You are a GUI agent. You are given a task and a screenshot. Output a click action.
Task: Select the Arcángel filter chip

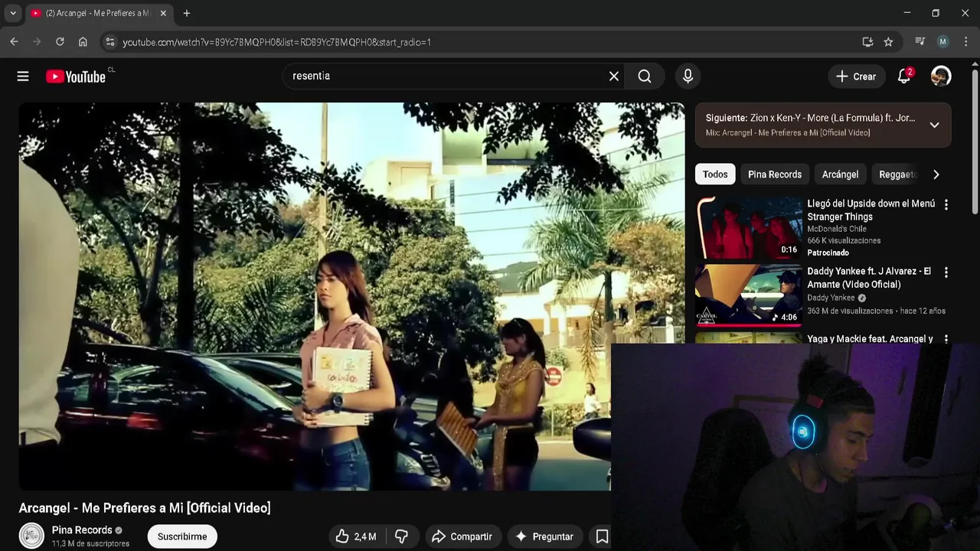point(840,174)
